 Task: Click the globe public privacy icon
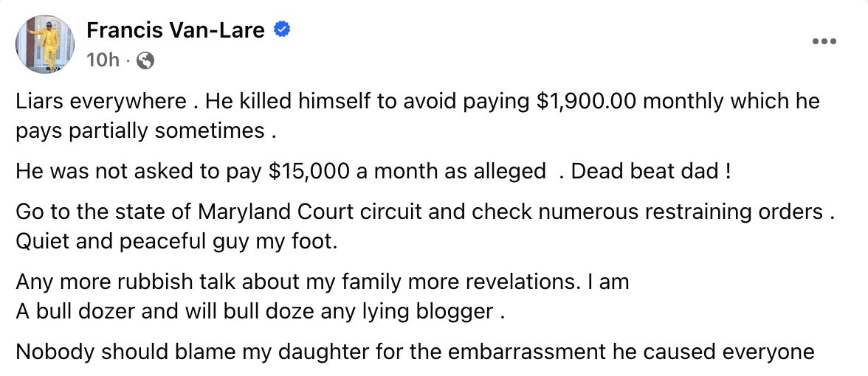click(x=146, y=61)
